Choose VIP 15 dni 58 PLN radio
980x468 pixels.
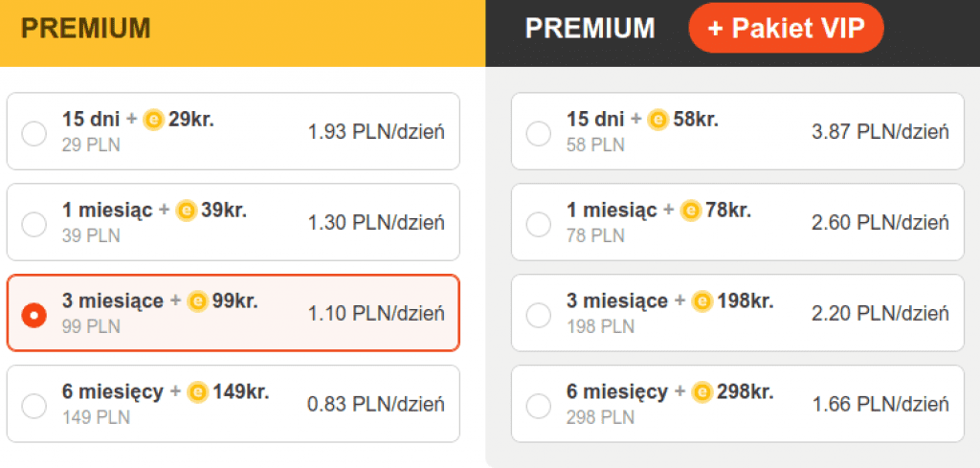click(x=539, y=134)
